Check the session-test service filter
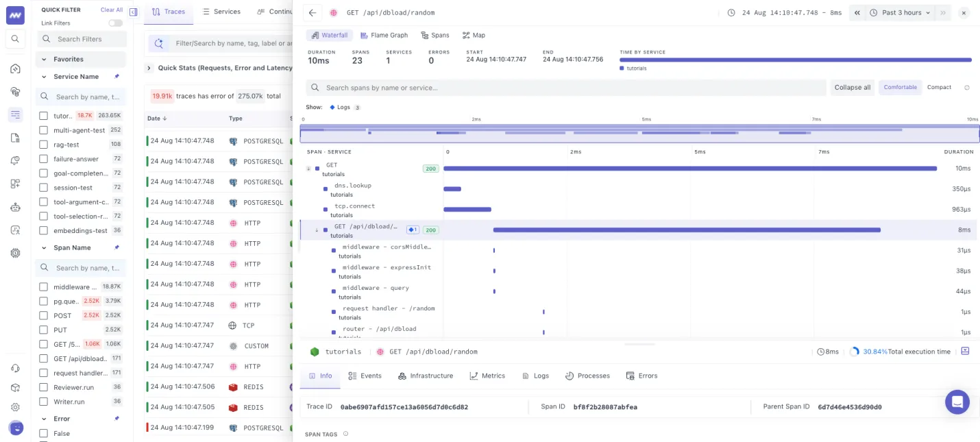Image resolution: width=980 pixels, height=442 pixels. pyautogui.click(x=44, y=188)
